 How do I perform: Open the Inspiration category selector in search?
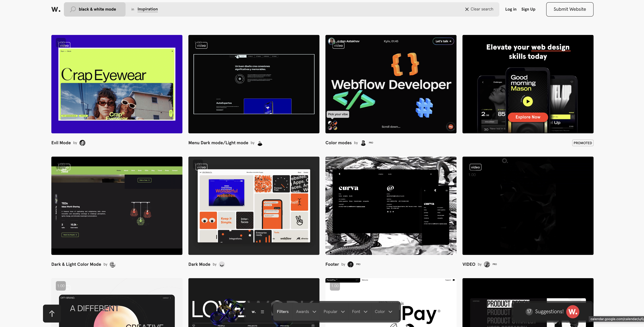click(147, 9)
